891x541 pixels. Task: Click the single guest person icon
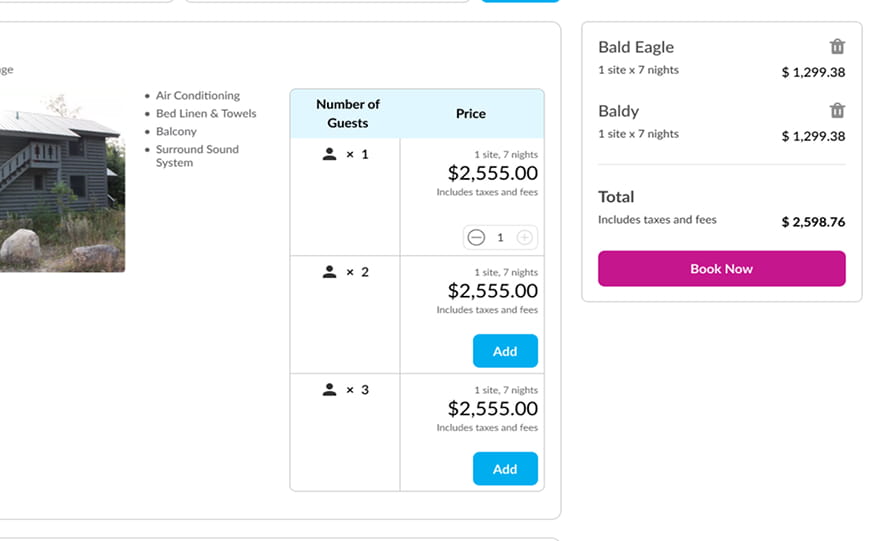(x=330, y=154)
